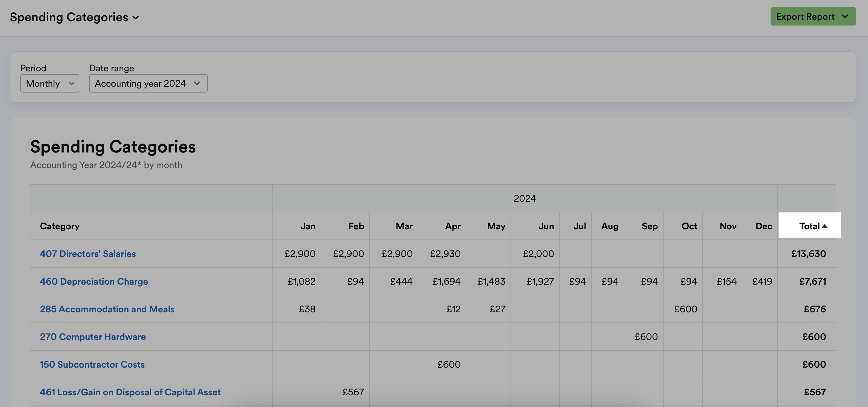Click the £1,082 January Depreciation Charge value
The width and height of the screenshot is (868, 407).
[301, 281]
